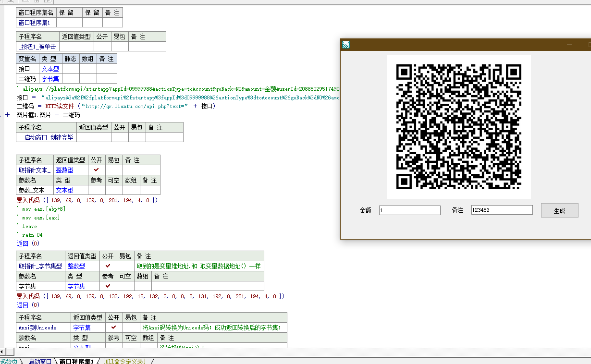Screen dimensions: 591x364
Task: Click the 静态 column header in variable table
Action: click(x=71, y=59)
